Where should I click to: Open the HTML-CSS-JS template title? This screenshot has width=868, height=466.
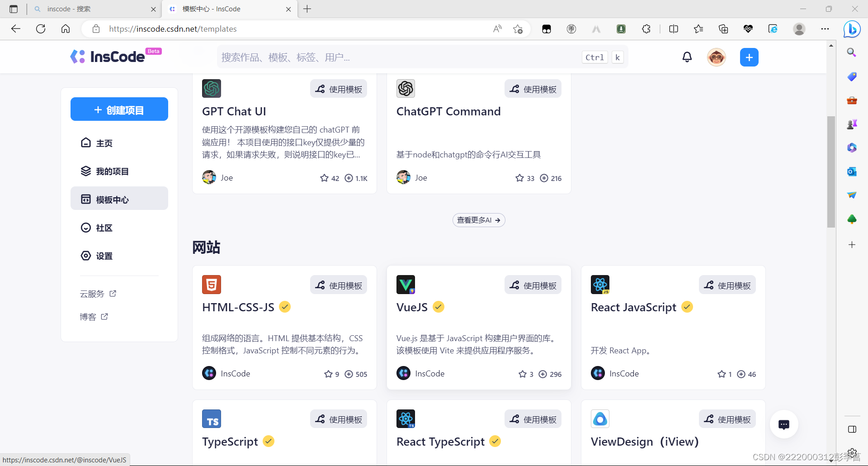click(238, 307)
